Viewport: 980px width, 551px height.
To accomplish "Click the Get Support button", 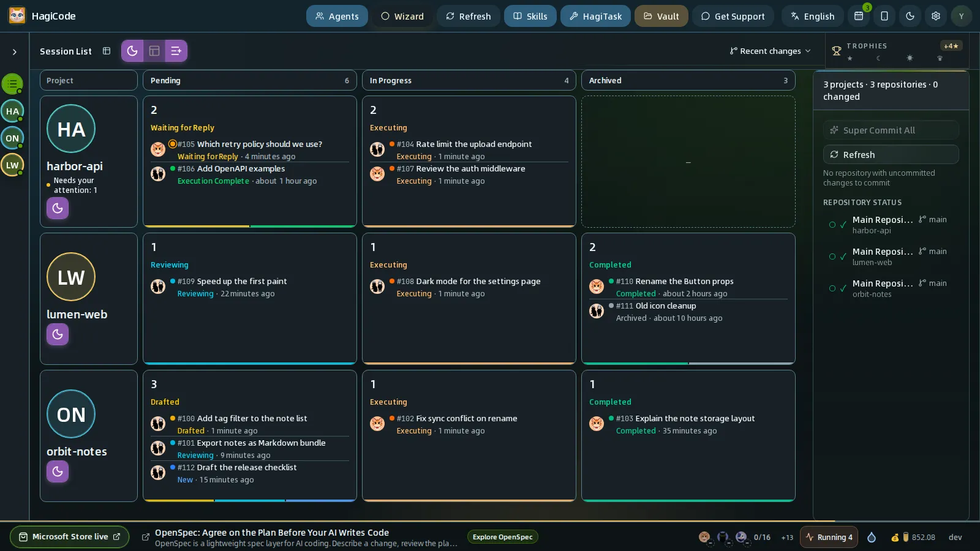I will (733, 16).
